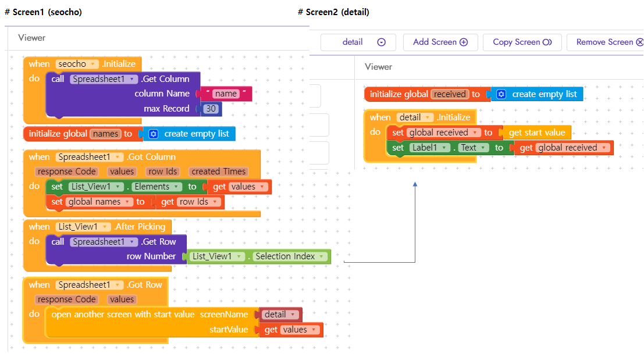Open the set global received dropdown
Viewport: 644px width, 354px height.
(444, 133)
